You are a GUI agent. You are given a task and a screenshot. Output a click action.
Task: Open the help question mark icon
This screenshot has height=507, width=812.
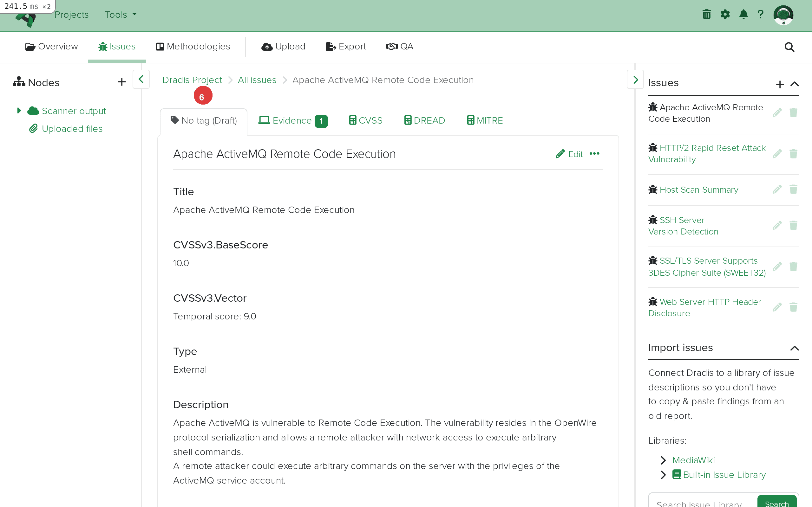click(761, 14)
